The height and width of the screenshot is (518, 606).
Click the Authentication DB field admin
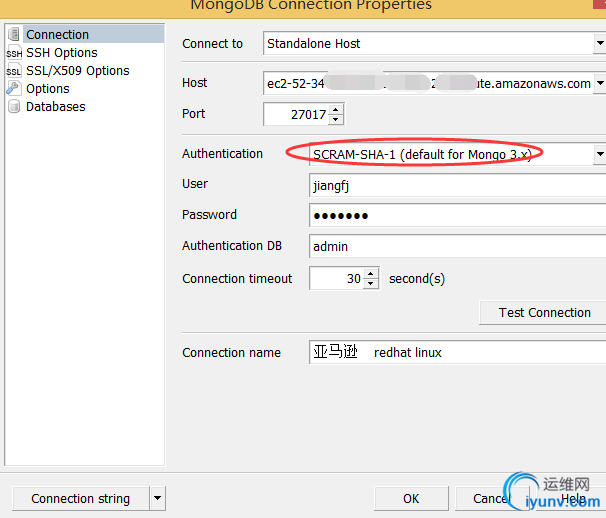click(457, 246)
